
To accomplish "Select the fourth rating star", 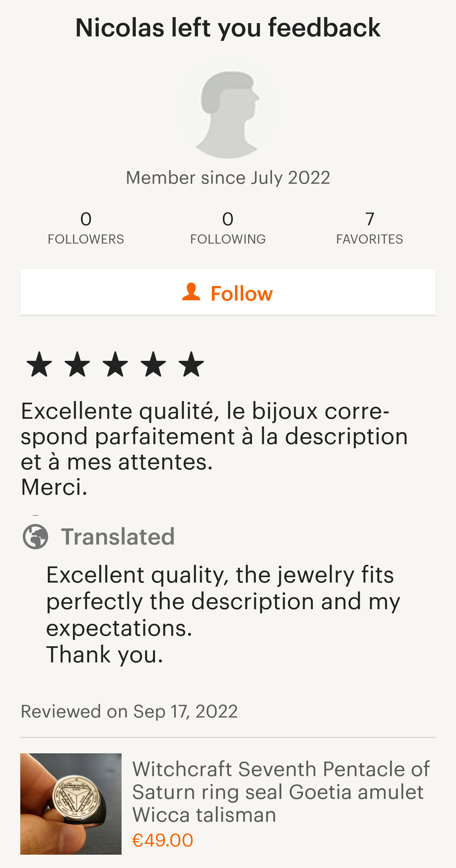I will coord(153,364).
